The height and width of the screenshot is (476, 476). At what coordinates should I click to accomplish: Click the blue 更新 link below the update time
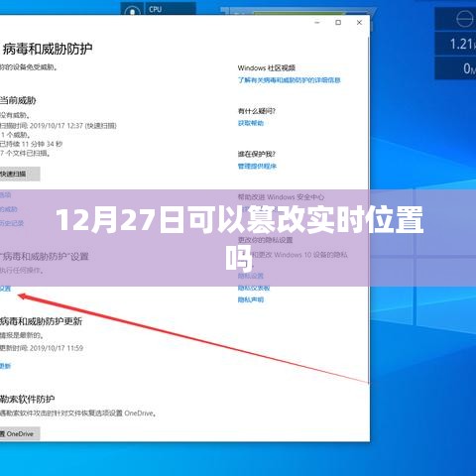click(x=5, y=366)
